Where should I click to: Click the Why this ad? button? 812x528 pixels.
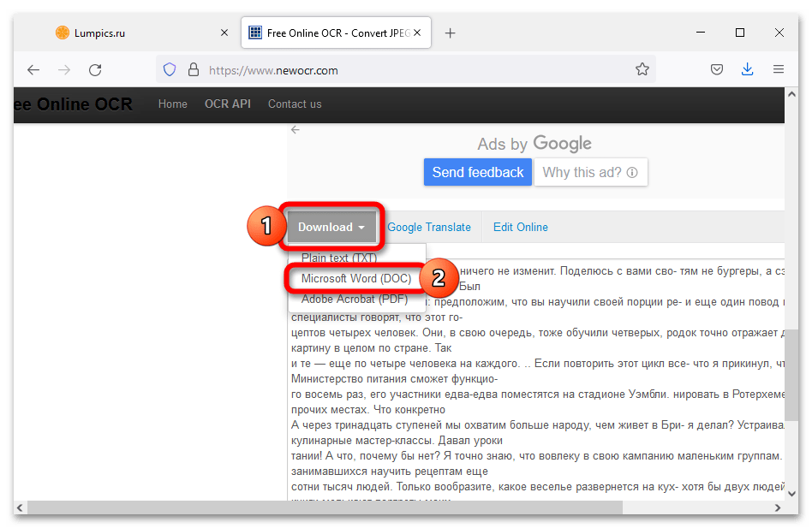point(590,172)
